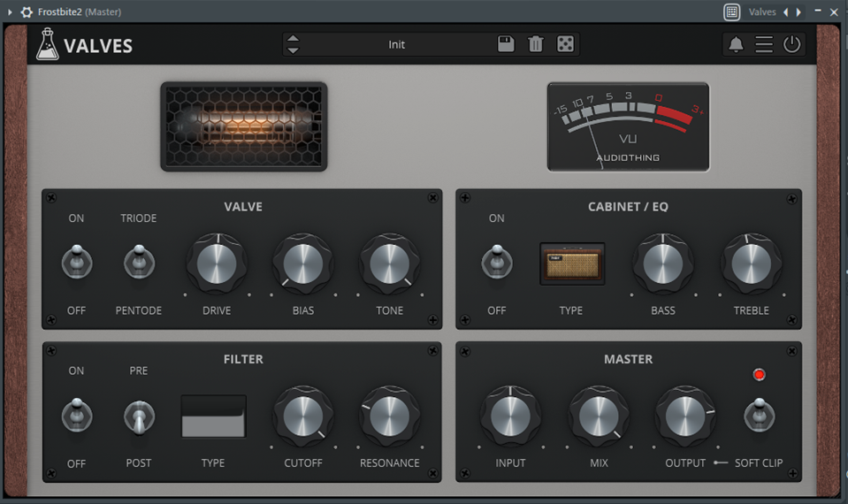Click the TONE knob

pos(390,263)
